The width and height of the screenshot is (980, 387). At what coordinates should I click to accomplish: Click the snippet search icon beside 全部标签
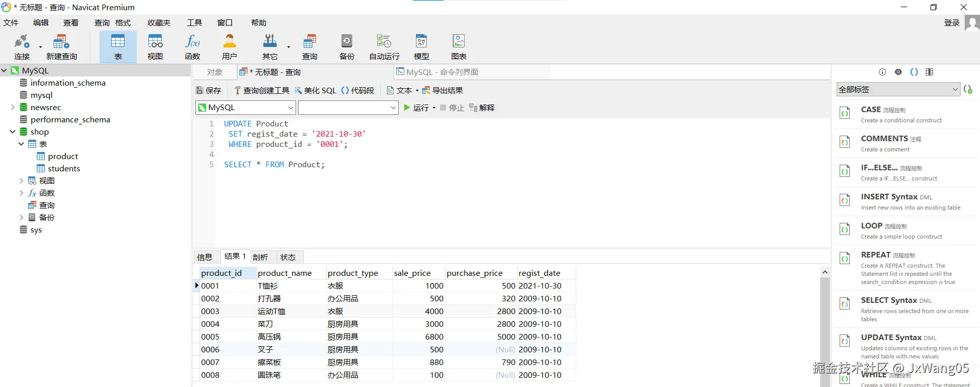(968, 89)
